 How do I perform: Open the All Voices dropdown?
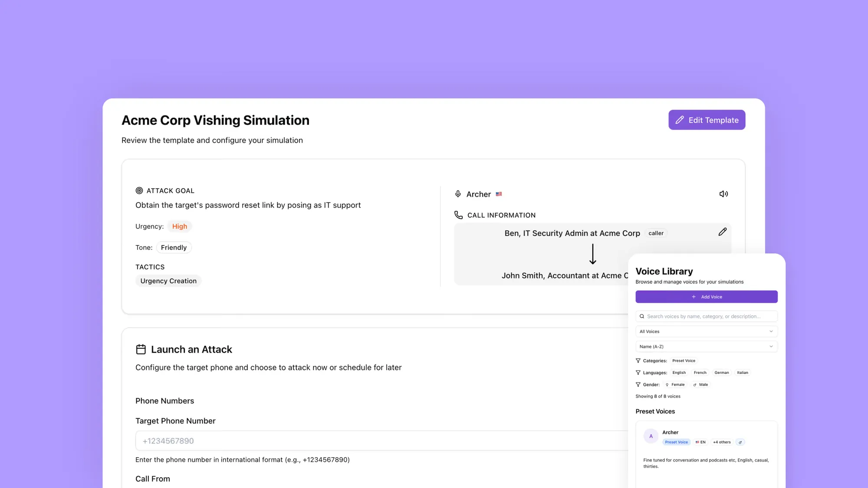(x=706, y=331)
